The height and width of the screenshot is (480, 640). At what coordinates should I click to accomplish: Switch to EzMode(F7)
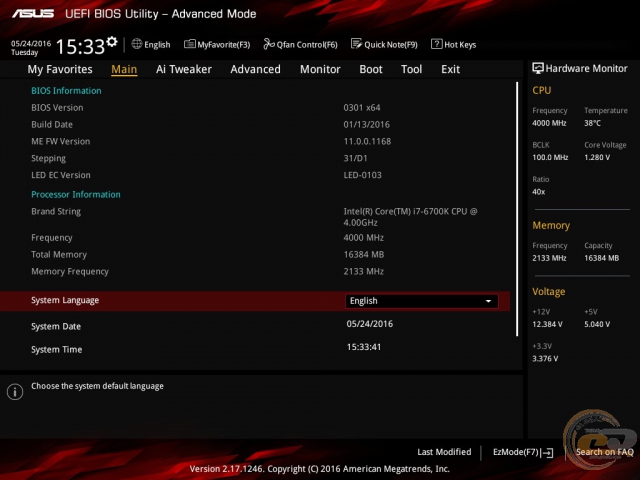[523, 452]
